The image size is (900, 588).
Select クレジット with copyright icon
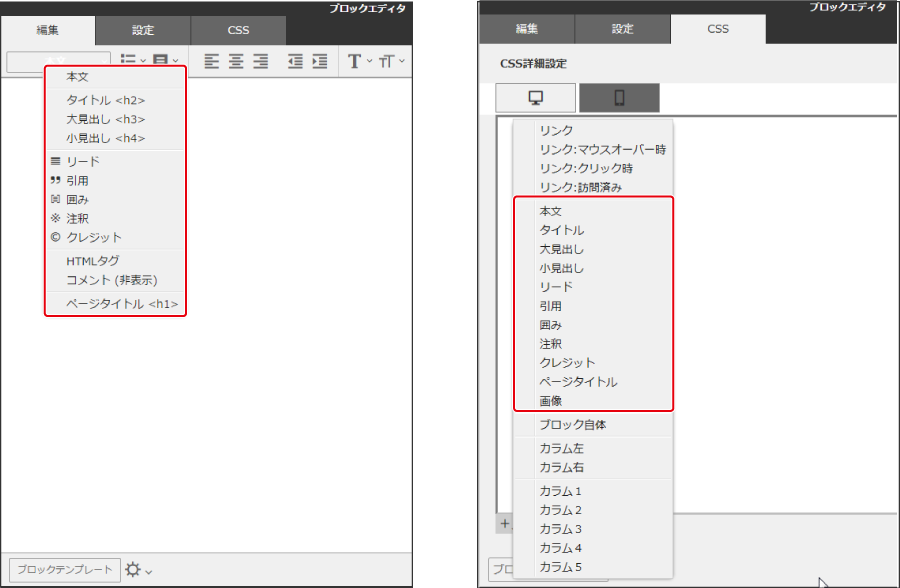coord(115,238)
